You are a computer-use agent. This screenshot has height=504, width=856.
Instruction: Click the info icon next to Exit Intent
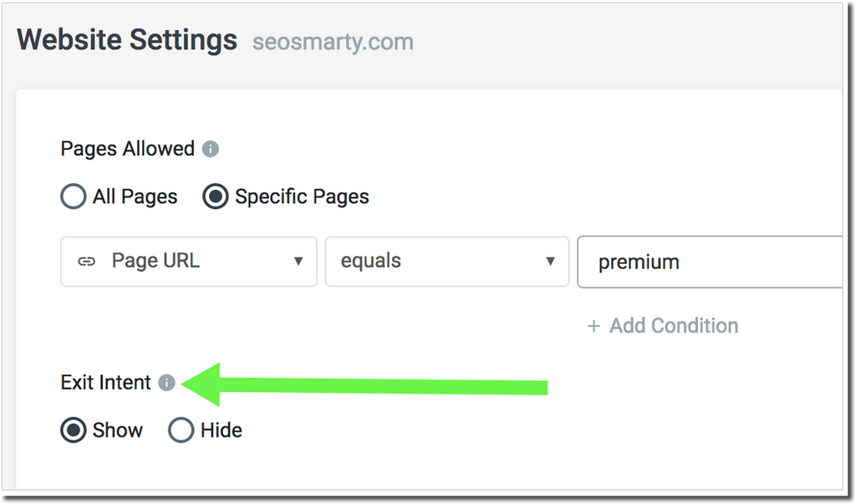[166, 383]
